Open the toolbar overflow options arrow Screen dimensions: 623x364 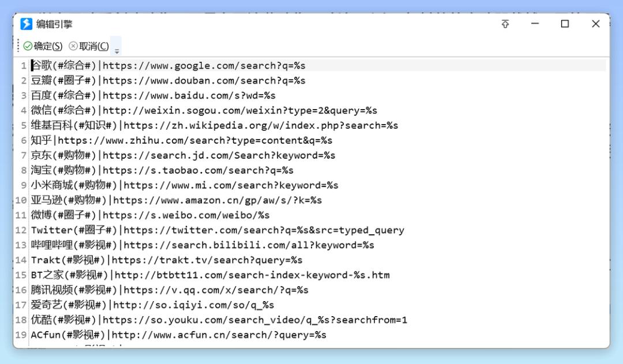point(117,51)
